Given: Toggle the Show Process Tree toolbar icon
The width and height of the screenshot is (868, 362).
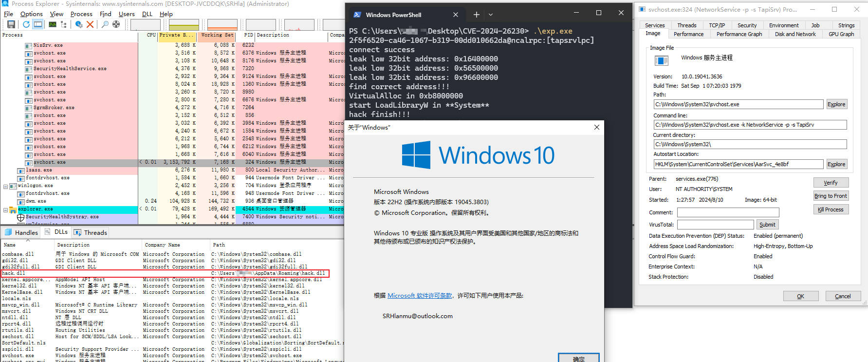Looking at the screenshot, I should [64, 24].
